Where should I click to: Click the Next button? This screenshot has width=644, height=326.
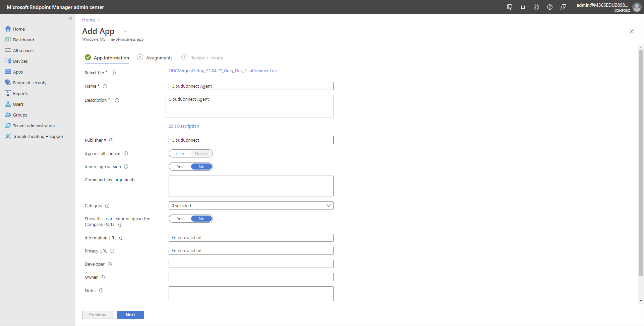130,315
